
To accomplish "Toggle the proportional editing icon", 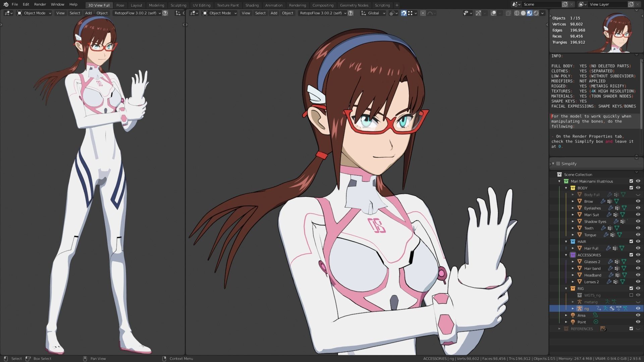I will 423,13.
